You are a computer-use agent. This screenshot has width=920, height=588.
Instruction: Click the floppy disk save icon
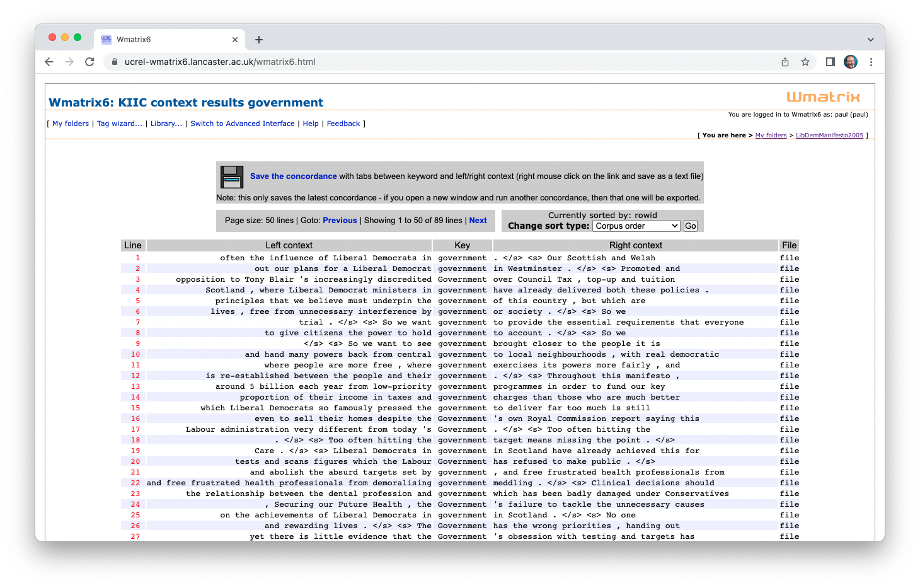[x=232, y=177]
